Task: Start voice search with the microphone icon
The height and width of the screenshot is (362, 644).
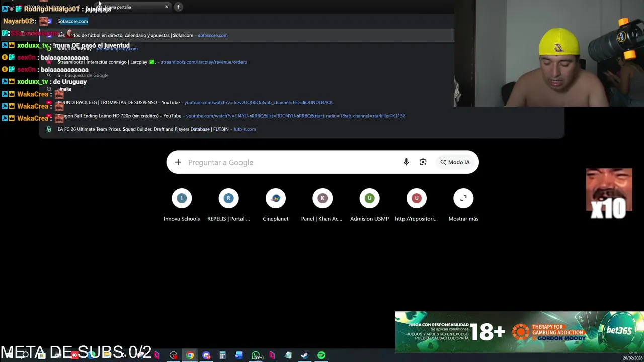Action: [x=406, y=162]
